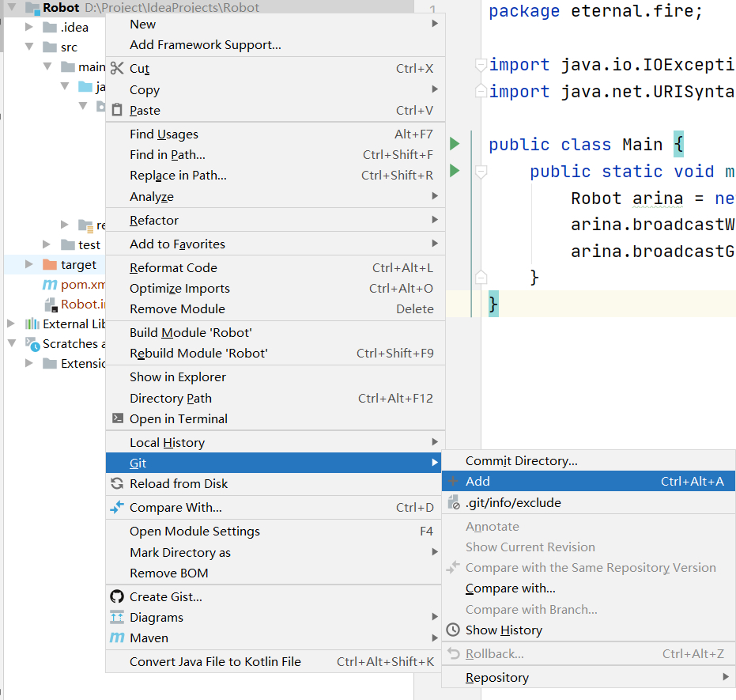Choose Convert Java File to Kotlin File
Viewport: 736px width, 700px height.
pyautogui.click(x=274, y=661)
